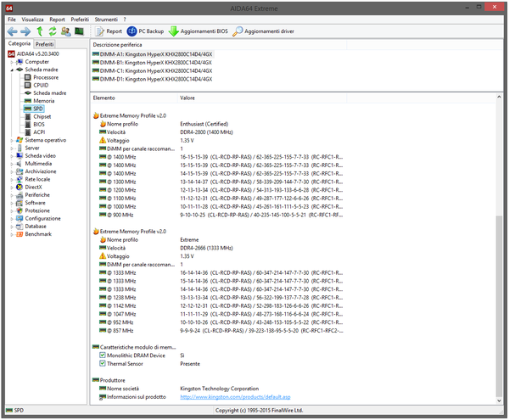509x420 pixels.
Task: Click the Descrizione periferica column header
Action: coord(219,45)
